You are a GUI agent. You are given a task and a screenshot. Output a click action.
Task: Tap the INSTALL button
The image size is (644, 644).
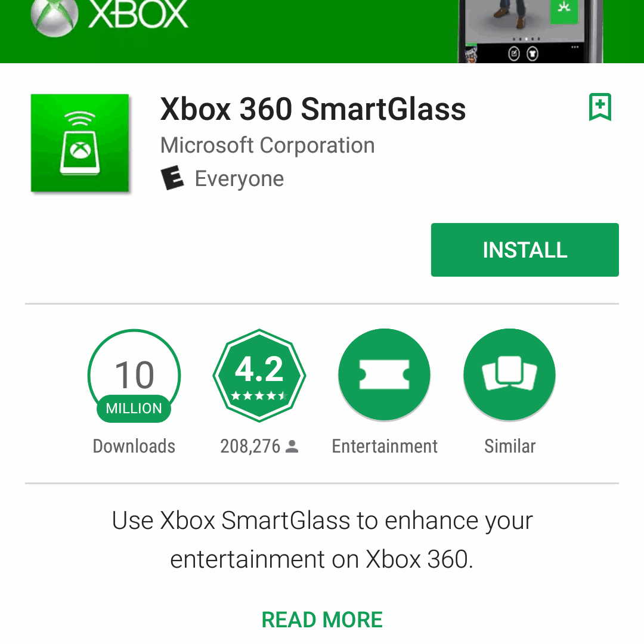point(525,250)
